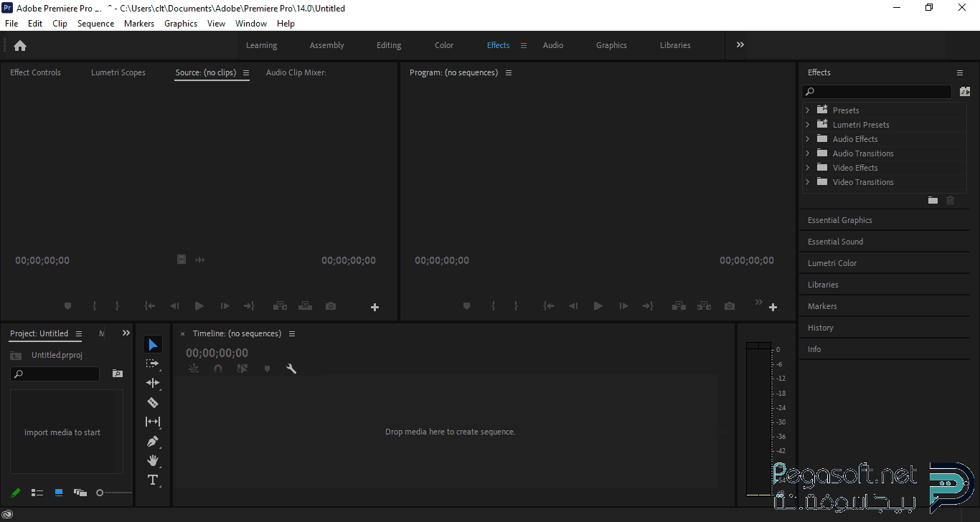The width and height of the screenshot is (980, 522).
Task: Toggle the project writable green pencil
Action: tap(16, 493)
